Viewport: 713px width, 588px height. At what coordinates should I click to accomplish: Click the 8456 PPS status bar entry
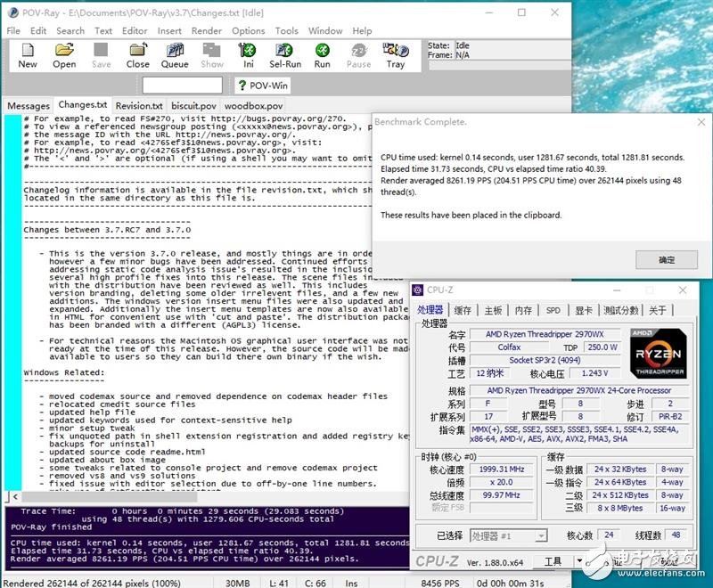click(440, 583)
